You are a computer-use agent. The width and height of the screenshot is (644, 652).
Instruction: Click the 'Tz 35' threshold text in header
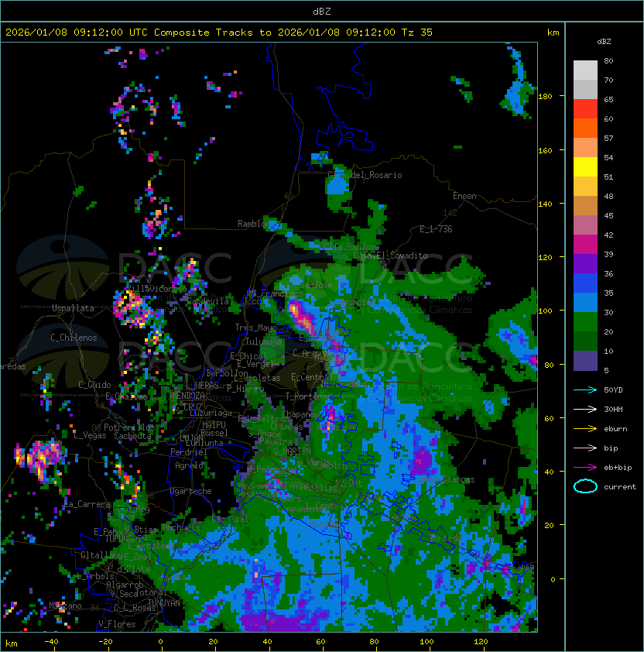pos(417,33)
